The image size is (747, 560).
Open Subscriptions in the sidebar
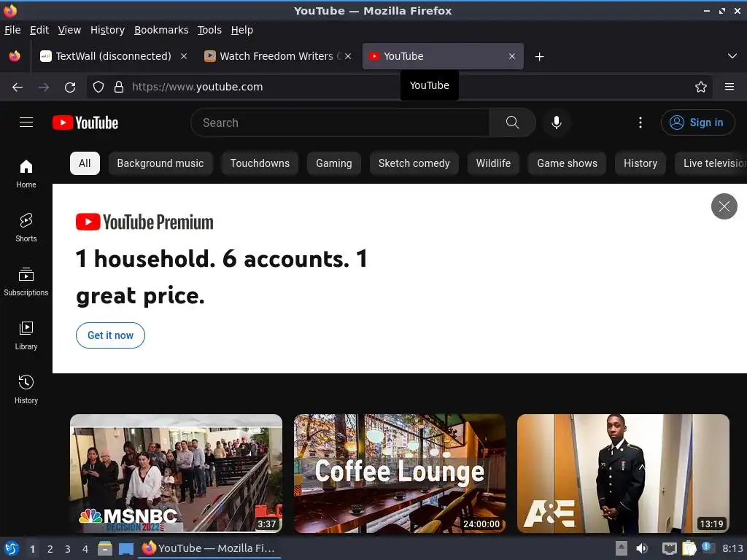(26, 282)
